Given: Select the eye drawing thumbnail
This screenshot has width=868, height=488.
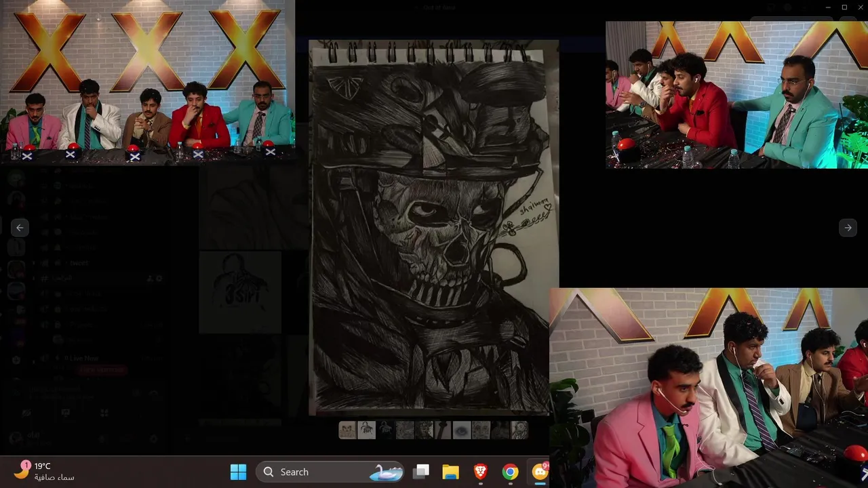Looking at the screenshot, I should (462, 430).
